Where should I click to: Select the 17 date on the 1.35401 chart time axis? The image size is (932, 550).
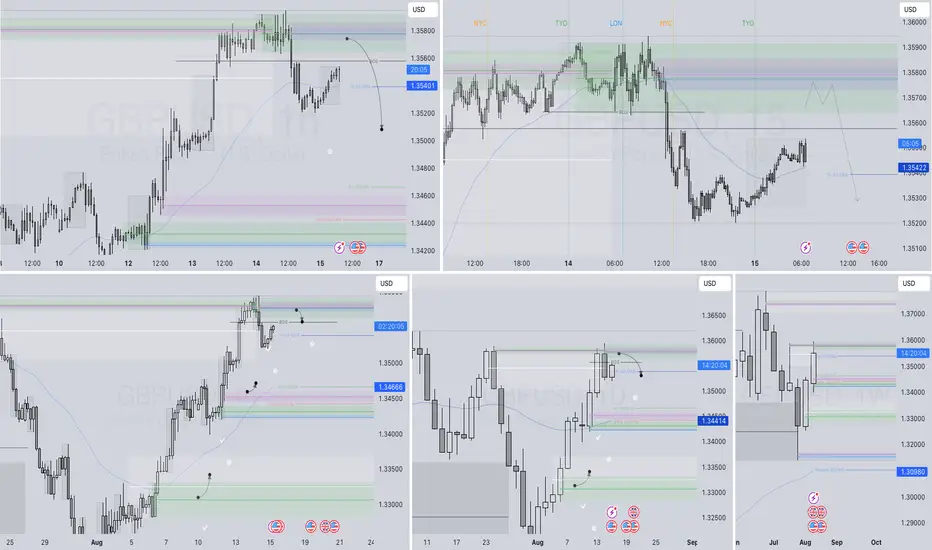tap(379, 263)
